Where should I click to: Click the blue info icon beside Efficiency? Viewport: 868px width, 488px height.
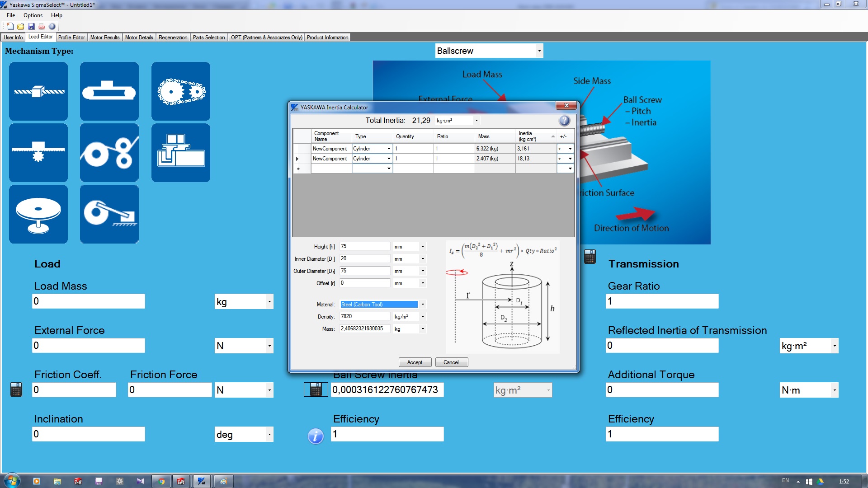point(316,436)
